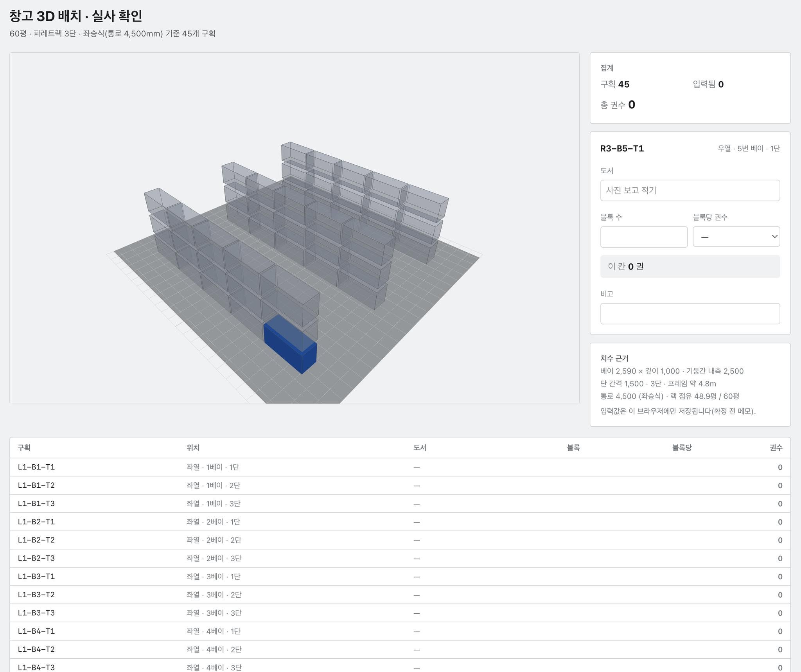Viewport: 801px width, 672px height.
Task: Click the 좌열 · 1베이 · 1단 location cell
Action: pyautogui.click(x=213, y=467)
